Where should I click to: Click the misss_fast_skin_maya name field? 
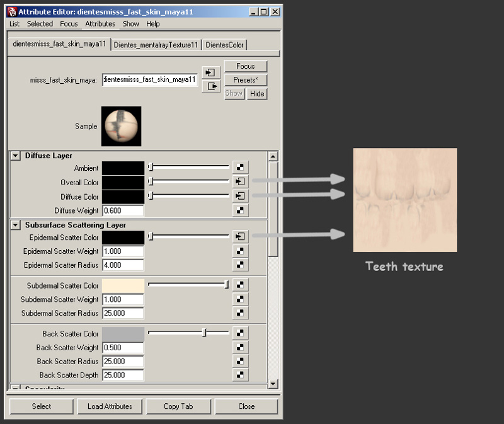click(x=150, y=80)
